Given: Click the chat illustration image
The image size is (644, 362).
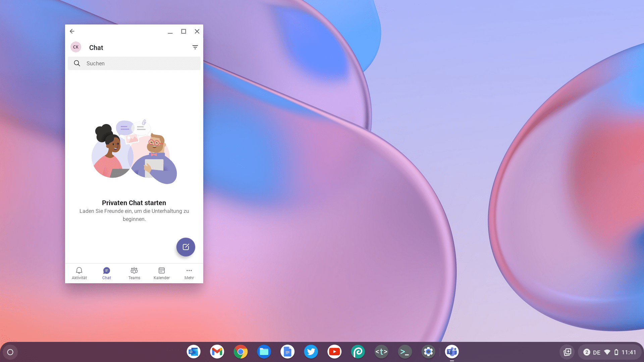Looking at the screenshot, I should coord(134,152).
